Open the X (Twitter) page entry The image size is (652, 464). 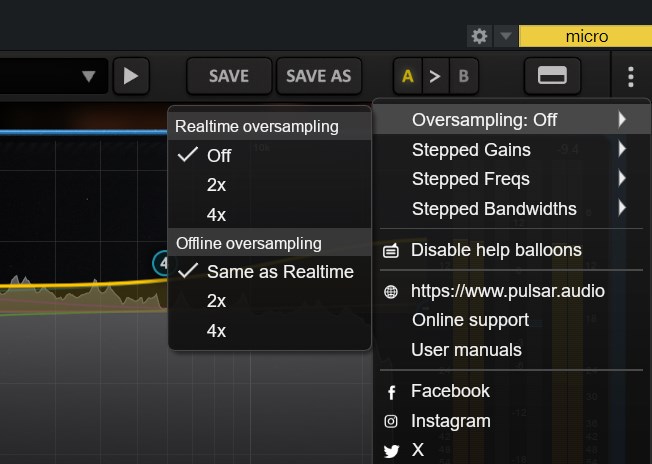[x=418, y=450]
